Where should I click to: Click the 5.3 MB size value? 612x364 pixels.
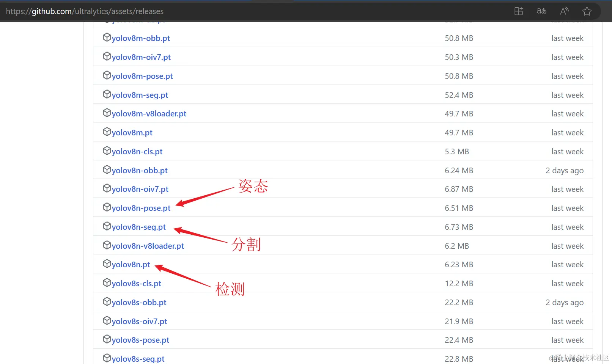pos(457,152)
